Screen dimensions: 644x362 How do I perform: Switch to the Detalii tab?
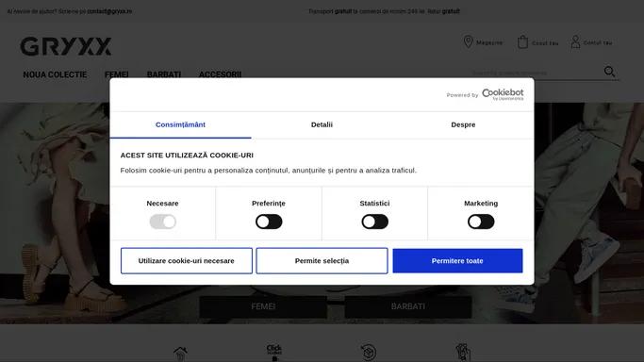(322, 124)
